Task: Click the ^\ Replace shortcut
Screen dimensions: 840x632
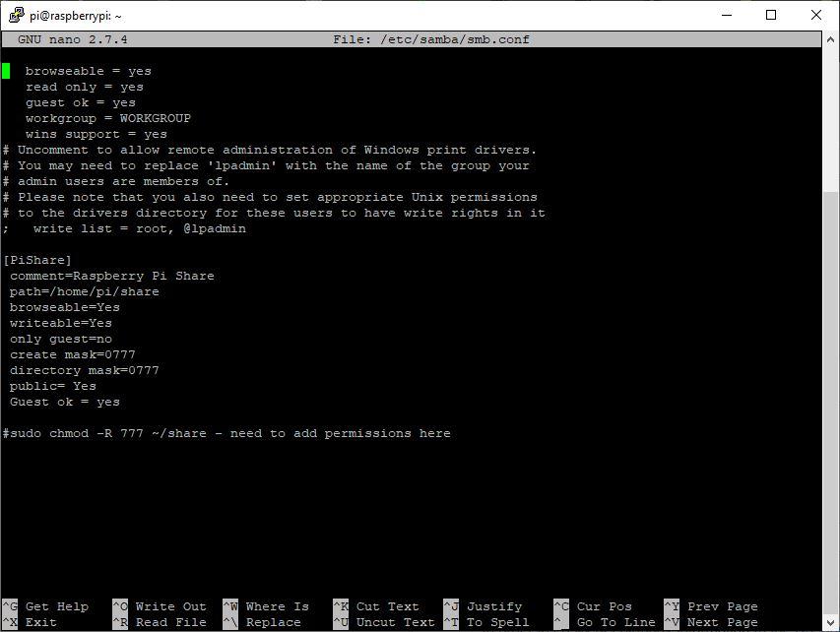Action: pos(262,622)
